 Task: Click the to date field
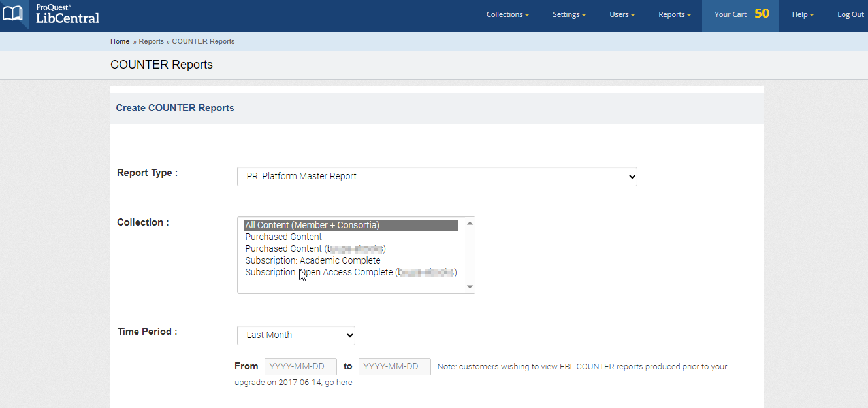[x=394, y=366]
